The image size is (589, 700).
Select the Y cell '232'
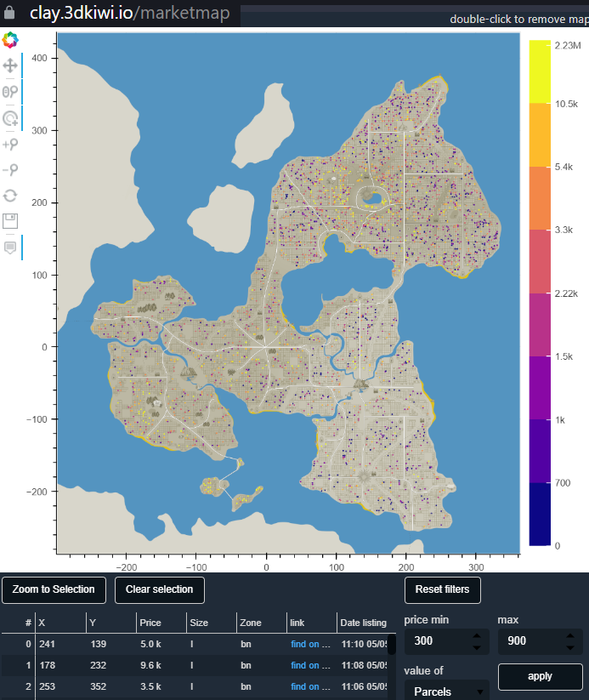(110, 665)
